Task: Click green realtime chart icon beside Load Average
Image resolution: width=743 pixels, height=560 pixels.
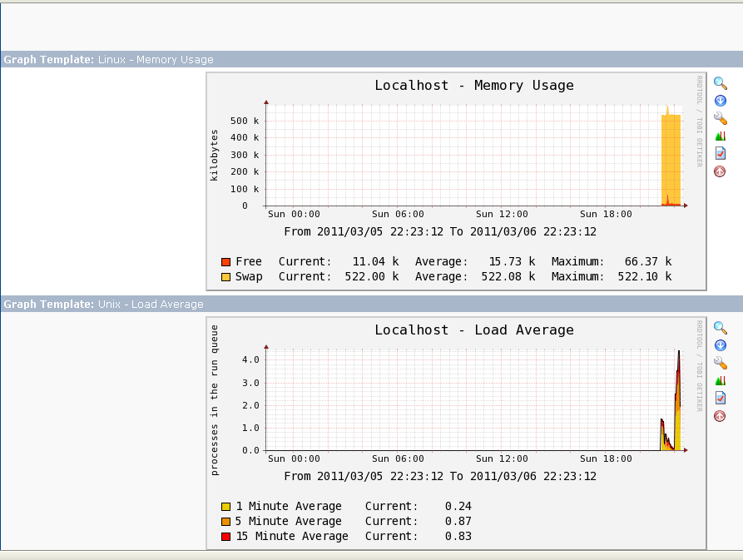Action: point(721,381)
